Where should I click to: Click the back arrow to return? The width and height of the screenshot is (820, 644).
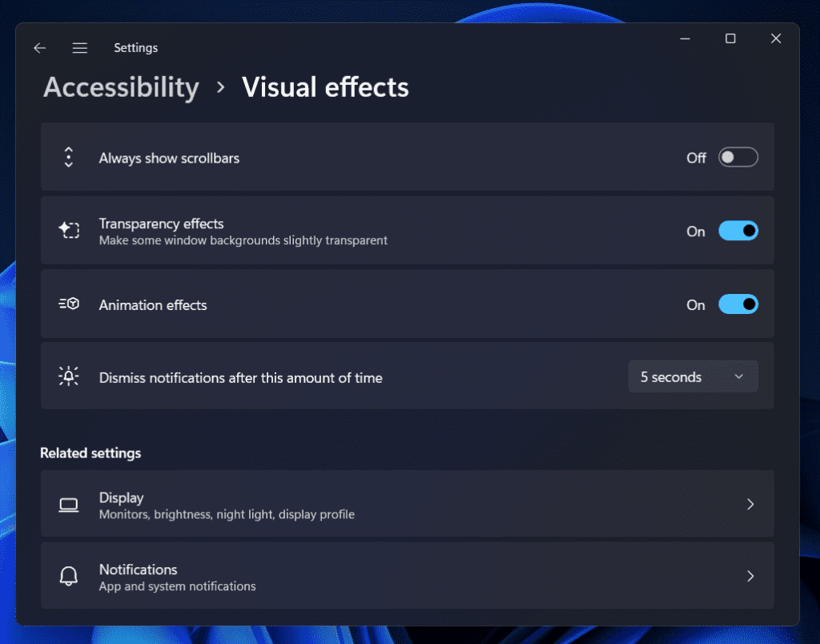[x=39, y=47]
